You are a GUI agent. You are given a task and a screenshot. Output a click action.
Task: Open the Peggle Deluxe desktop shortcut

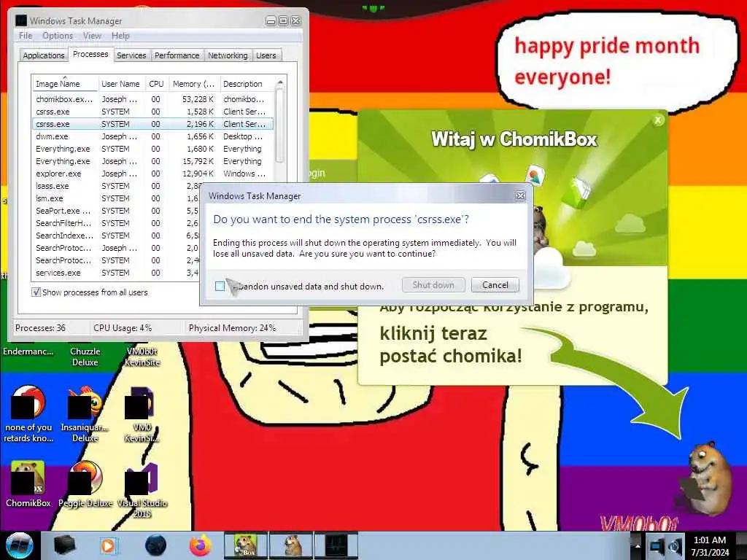click(86, 483)
